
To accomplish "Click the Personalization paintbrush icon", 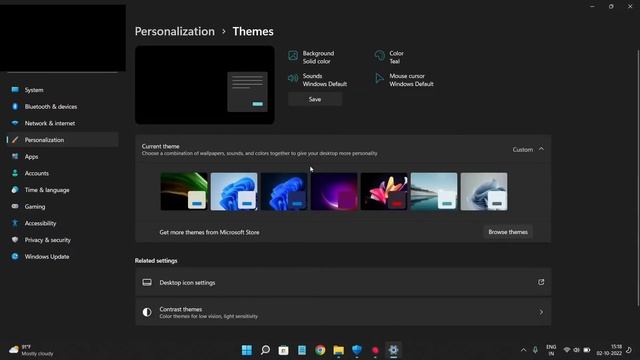I will (x=15, y=140).
